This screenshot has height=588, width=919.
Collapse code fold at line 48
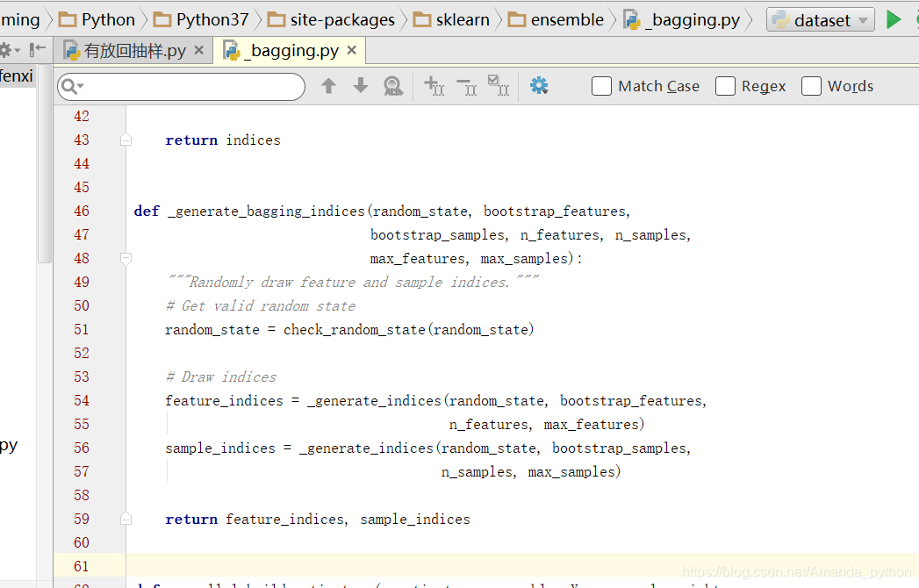click(x=126, y=259)
